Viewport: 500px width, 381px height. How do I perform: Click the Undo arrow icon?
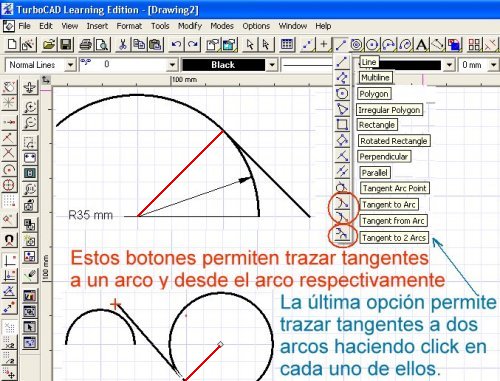(x=176, y=45)
